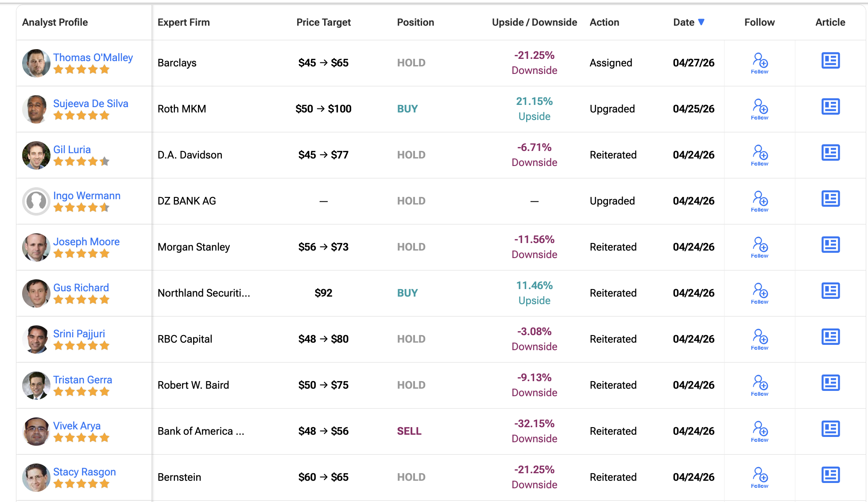Open the article for Bank of America rating
Viewport: 868px width, 502px height.
(830, 429)
